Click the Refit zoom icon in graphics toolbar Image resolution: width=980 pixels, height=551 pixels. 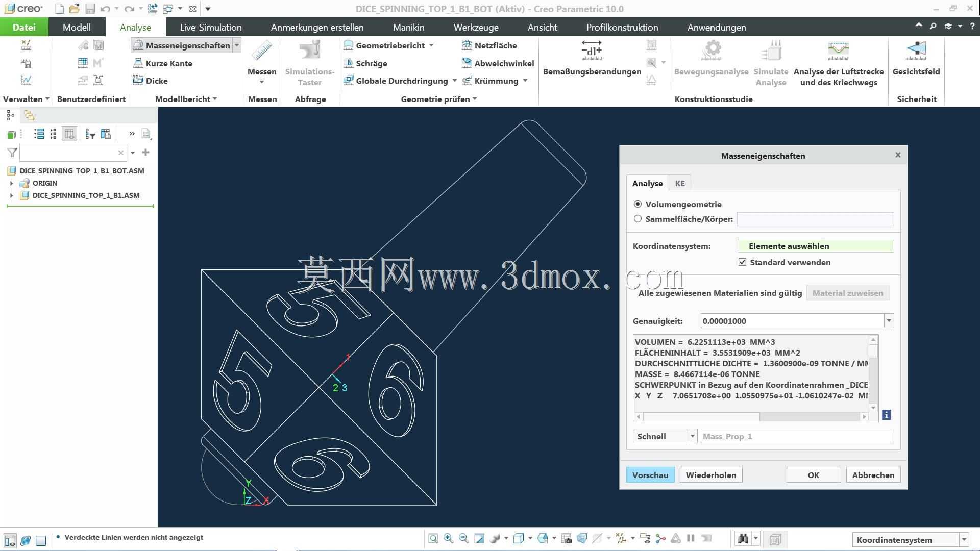[433, 538]
